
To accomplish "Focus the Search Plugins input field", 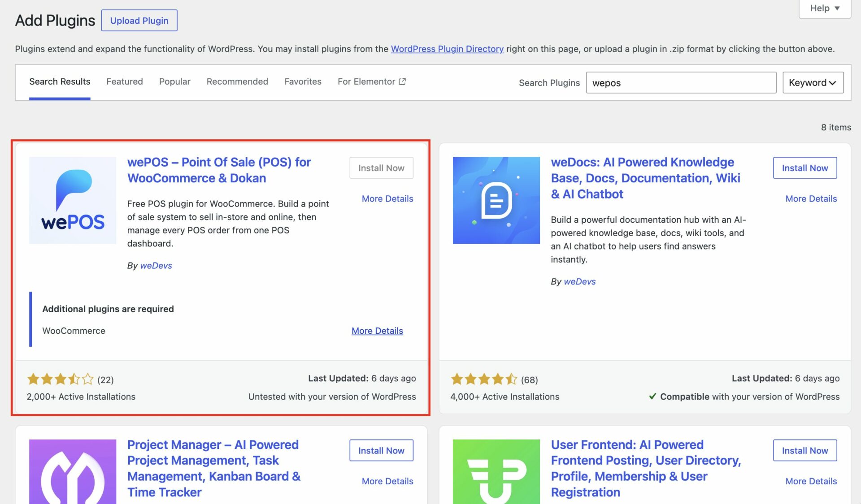I will 681,82.
